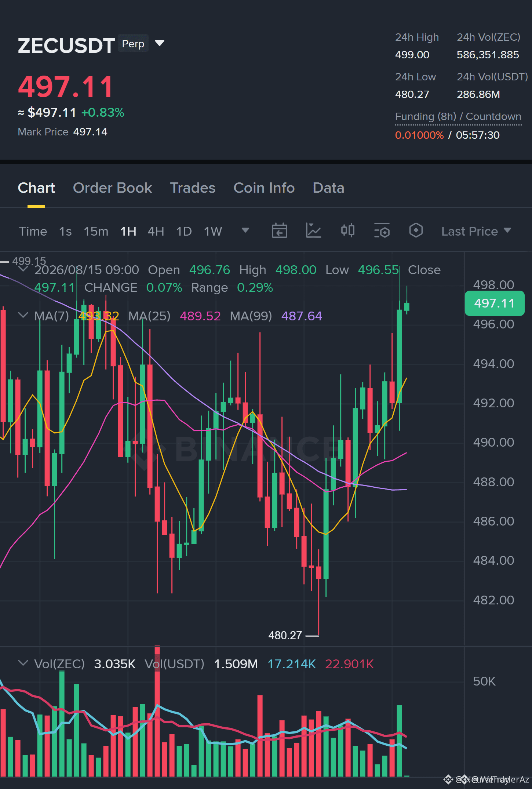Open the Data tab
Screen dimensions: 532x789
[x=328, y=188]
